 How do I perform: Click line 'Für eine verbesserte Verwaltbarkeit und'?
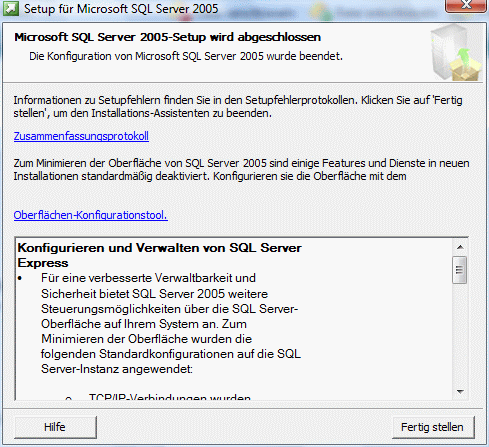click(148, 278)
